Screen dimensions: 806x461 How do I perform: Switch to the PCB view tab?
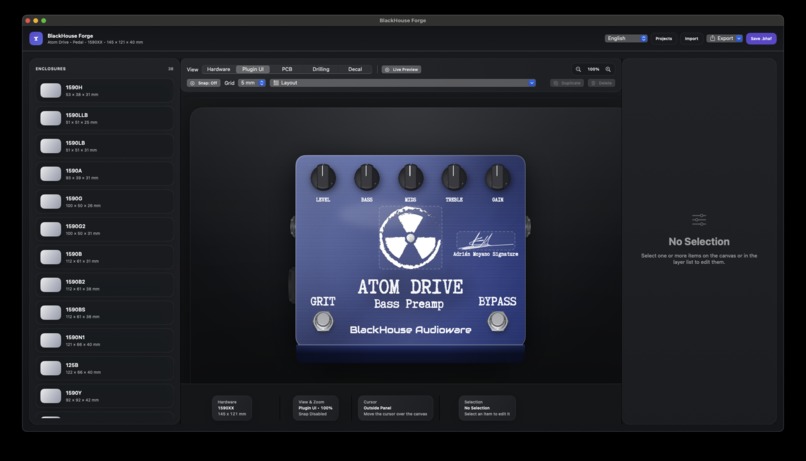coord(287,69)
